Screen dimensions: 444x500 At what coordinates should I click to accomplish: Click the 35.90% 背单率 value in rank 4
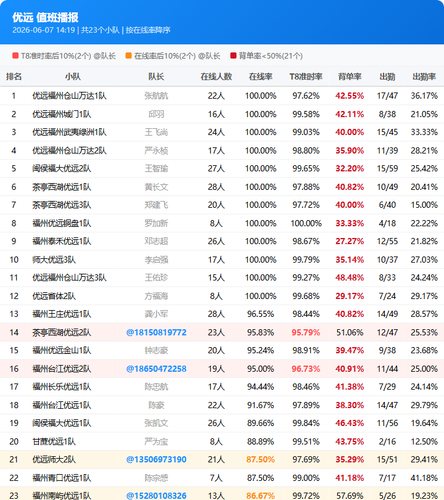[x=350, y=151]
